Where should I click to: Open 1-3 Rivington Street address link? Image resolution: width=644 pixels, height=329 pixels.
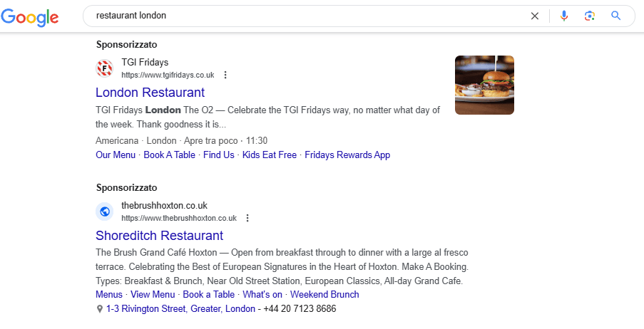(x=180, y=308)
